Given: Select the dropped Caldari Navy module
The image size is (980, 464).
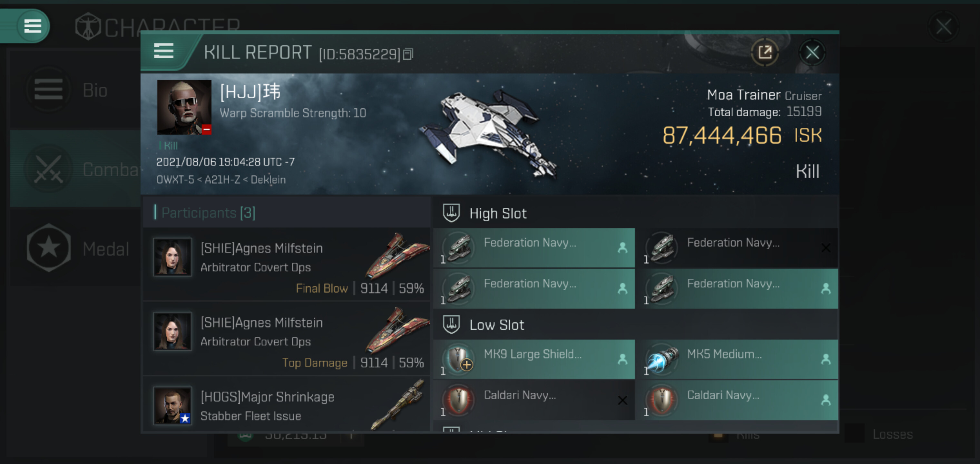Looking at the screenshot, I should coord(739,400).
